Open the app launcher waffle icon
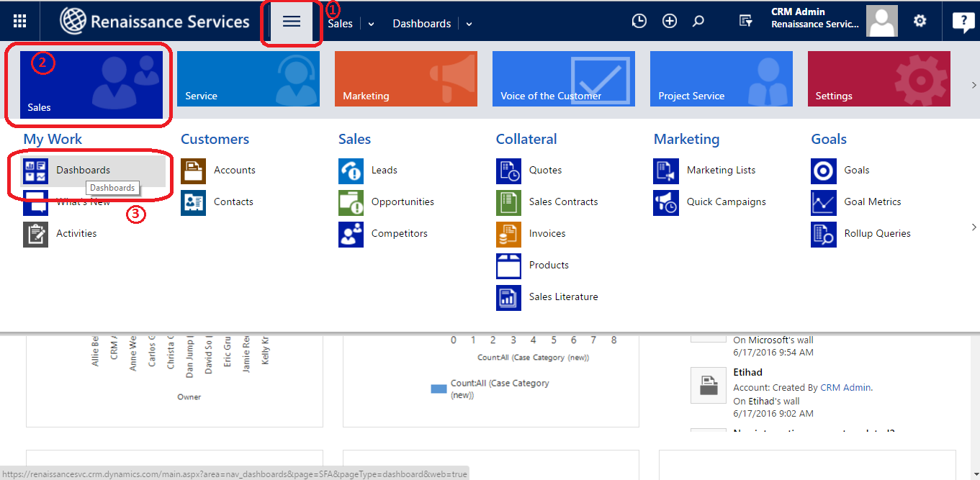 (20, 22)
